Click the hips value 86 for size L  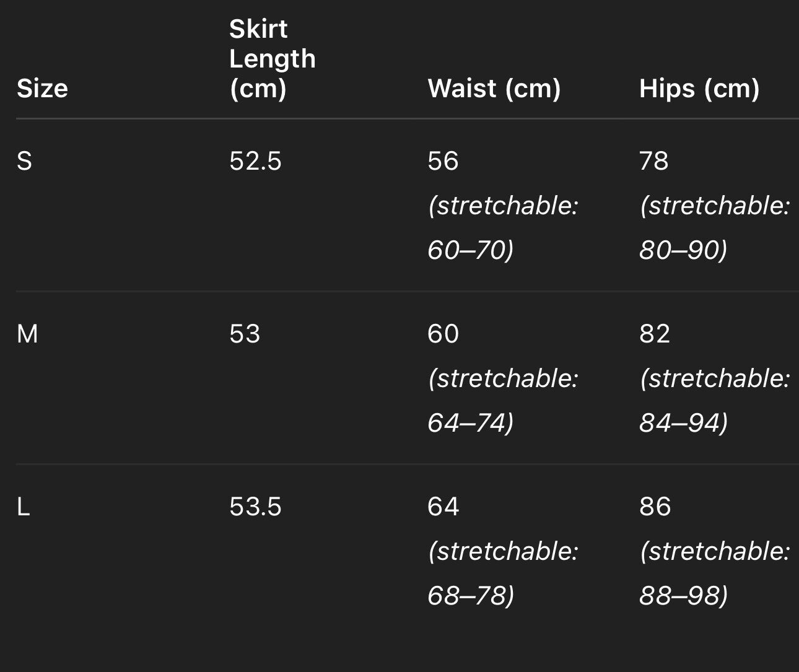[x=655, y=507]
